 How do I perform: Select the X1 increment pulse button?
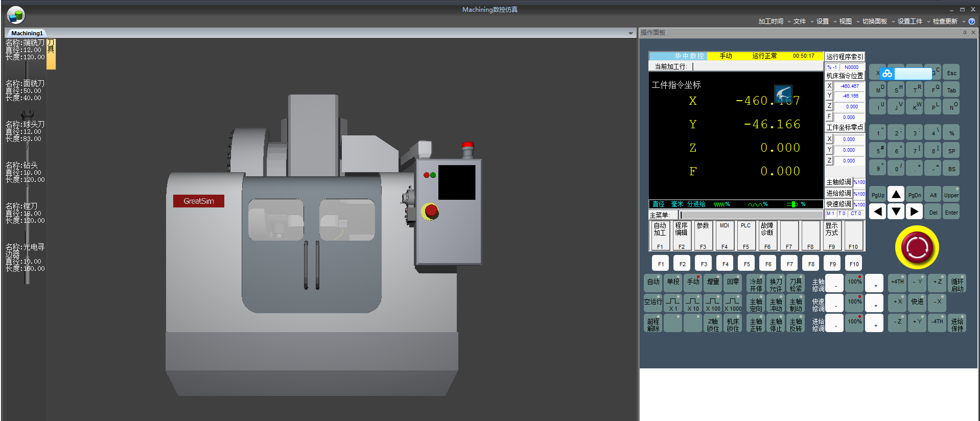click(673, 303)
